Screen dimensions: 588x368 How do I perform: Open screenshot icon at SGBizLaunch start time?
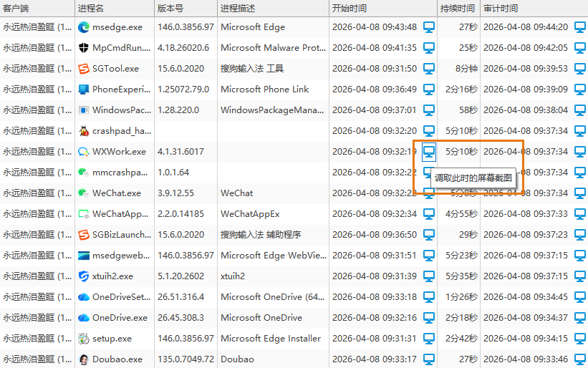[x=429, y=235]
